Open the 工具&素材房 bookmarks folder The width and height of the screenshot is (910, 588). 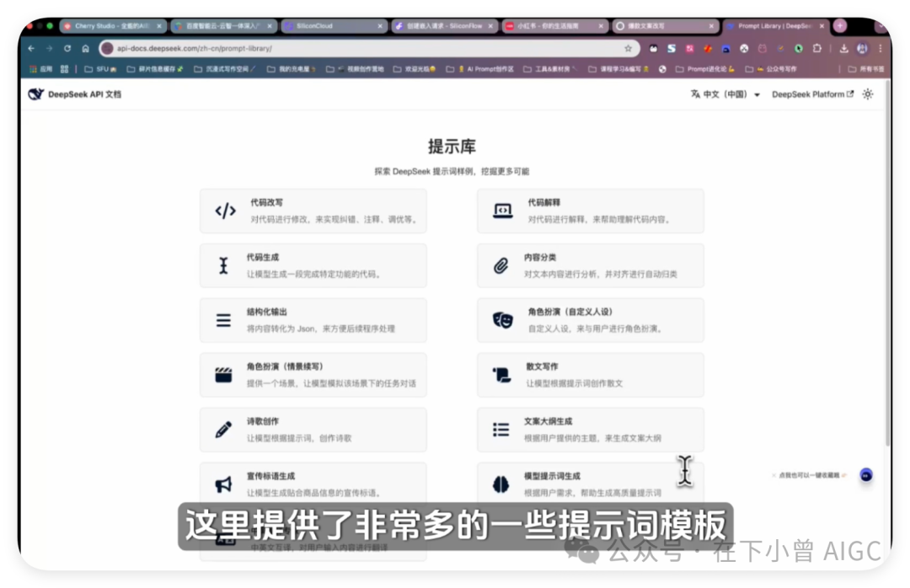coord(550,69)
